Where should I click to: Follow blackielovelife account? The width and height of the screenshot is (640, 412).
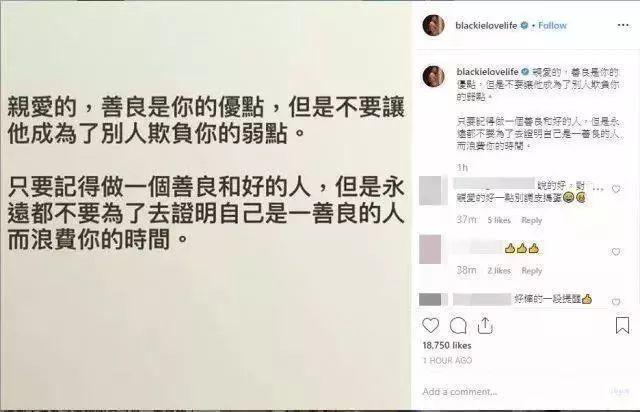[x=552, y=25]
